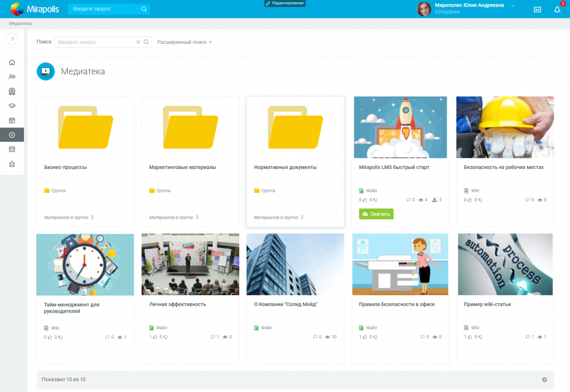The height and width of the screenshot is (392, 570).
Task: Click the Медиатека breadcrumb
Action: (x=20, y=23)
